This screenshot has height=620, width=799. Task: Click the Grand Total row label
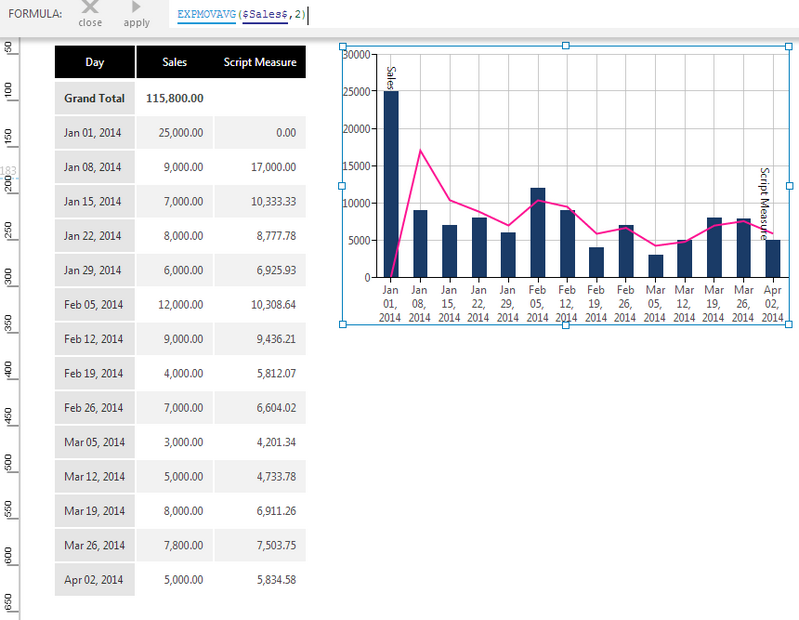click(95, 98)
